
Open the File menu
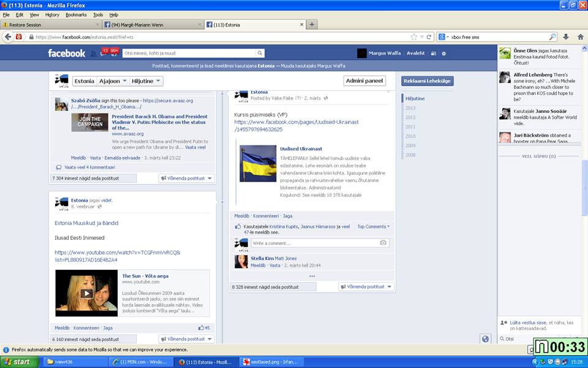click(6, 15)
